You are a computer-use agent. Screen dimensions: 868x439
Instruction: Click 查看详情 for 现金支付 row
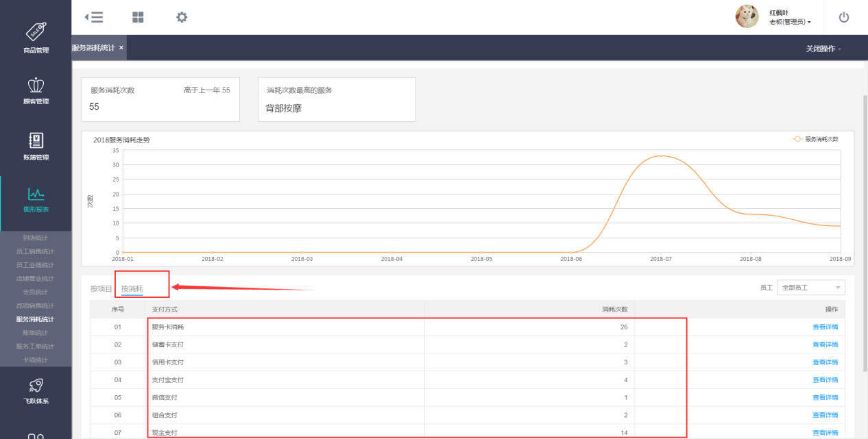825,433
